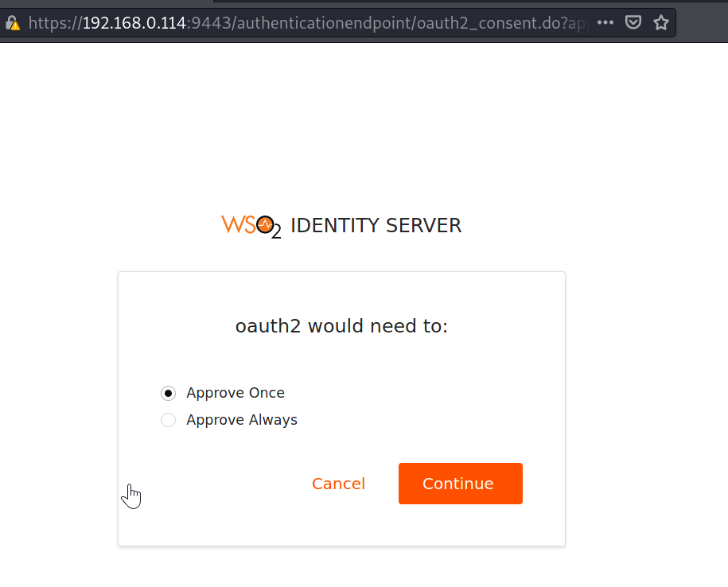This screenshot has height=587, width=728.
Task: Select the Approve Always radio button
Action: coord(168,420)
